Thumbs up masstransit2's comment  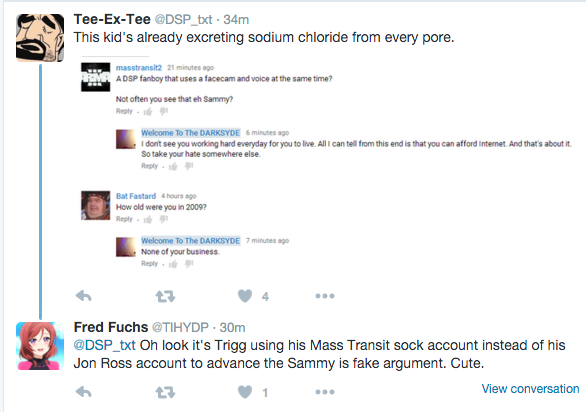pos(148,111)
